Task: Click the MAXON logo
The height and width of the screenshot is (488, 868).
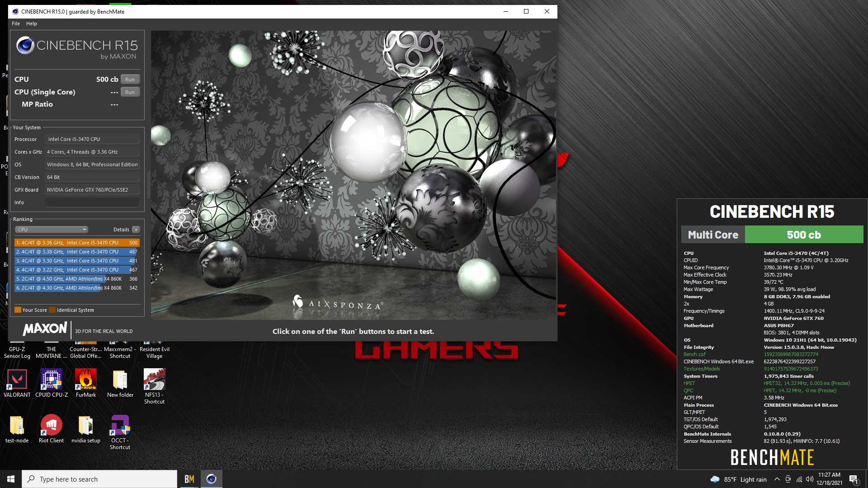Action: point(45,328)
